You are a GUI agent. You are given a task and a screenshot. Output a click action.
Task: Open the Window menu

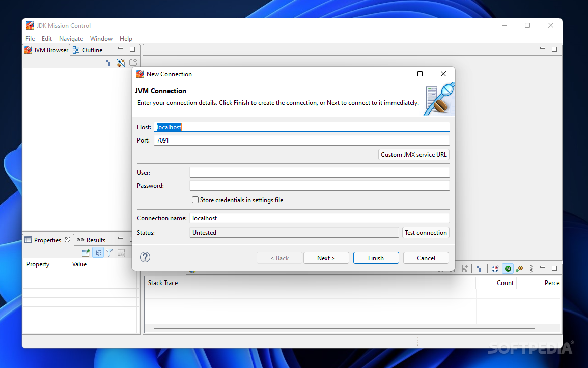tap(101, 39)
